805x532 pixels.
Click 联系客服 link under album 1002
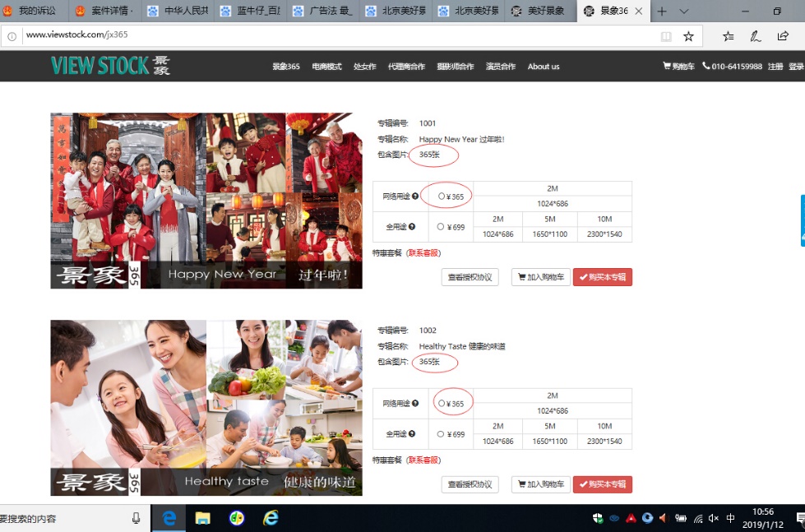(423, 460)
